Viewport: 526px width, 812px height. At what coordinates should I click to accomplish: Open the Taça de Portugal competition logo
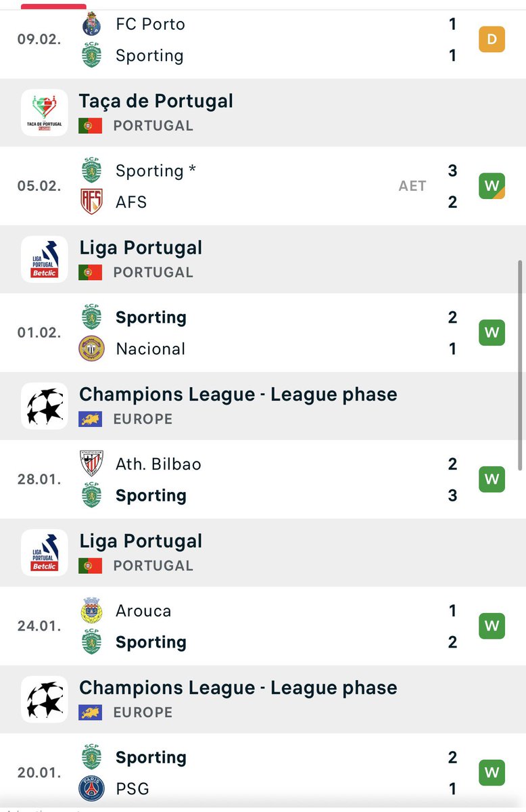[44, 112]
